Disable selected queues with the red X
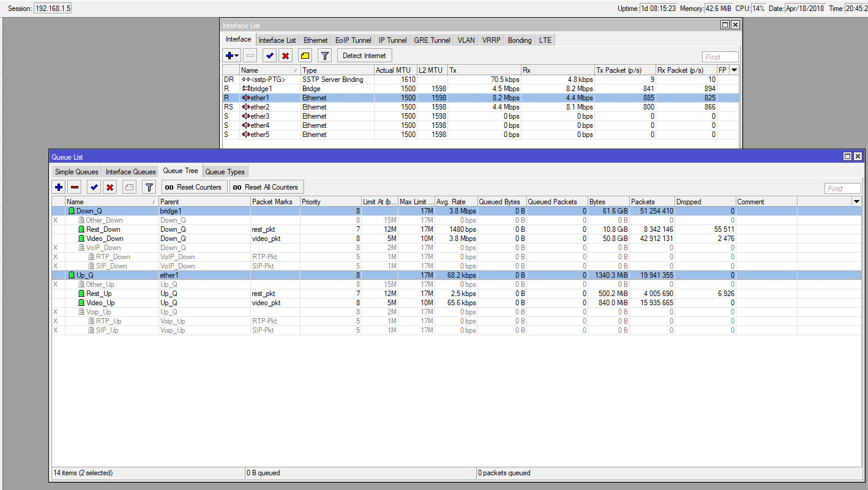Screen dimensions: 868x490 click(110, 187)
